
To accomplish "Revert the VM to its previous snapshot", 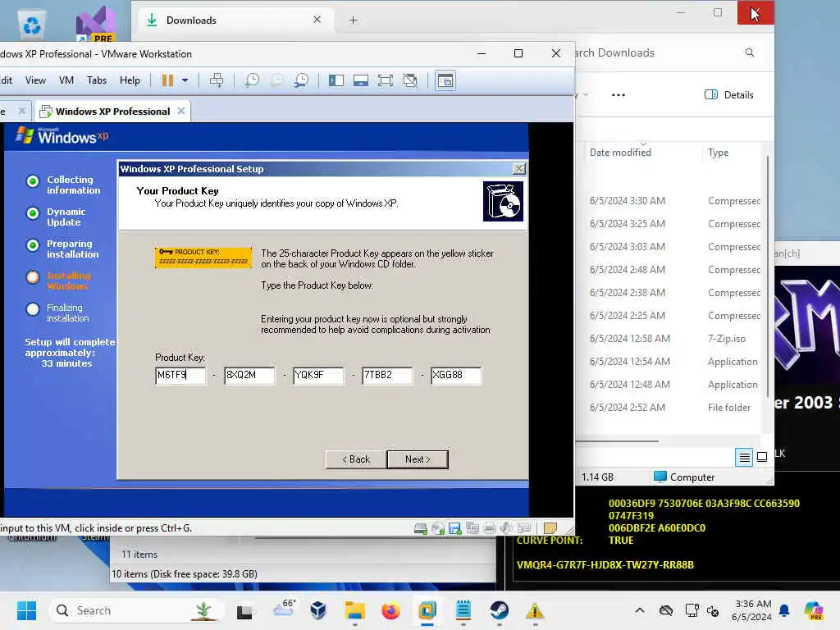I will click(x=277, y=80).
